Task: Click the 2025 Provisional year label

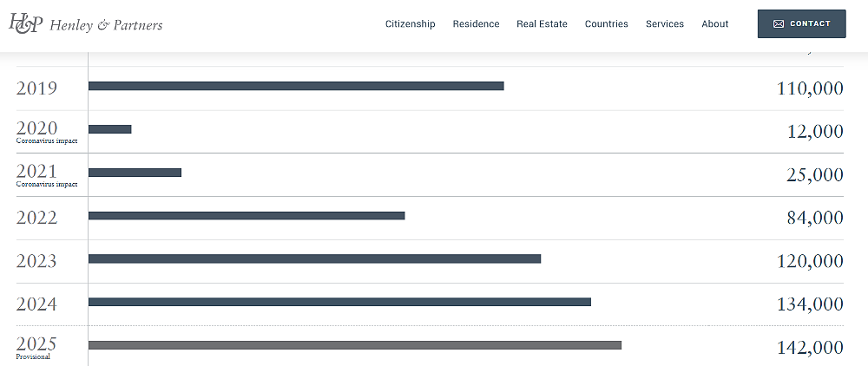Action: [x=36, y=348]
